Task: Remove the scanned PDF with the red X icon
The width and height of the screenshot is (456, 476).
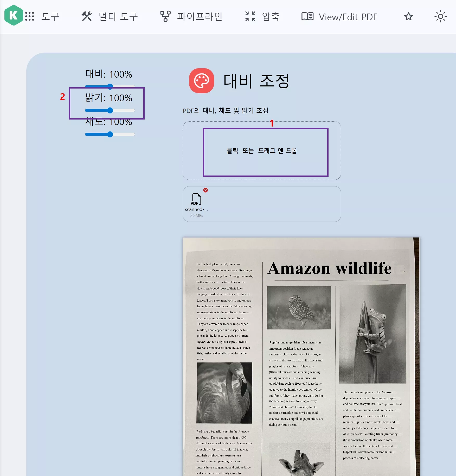Action: click(205, 190)
